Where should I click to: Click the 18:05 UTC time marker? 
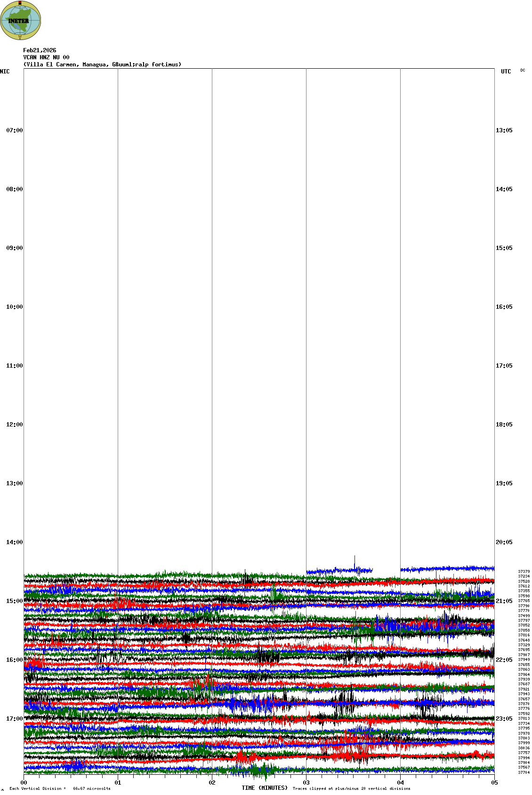[x=504, y=425]
